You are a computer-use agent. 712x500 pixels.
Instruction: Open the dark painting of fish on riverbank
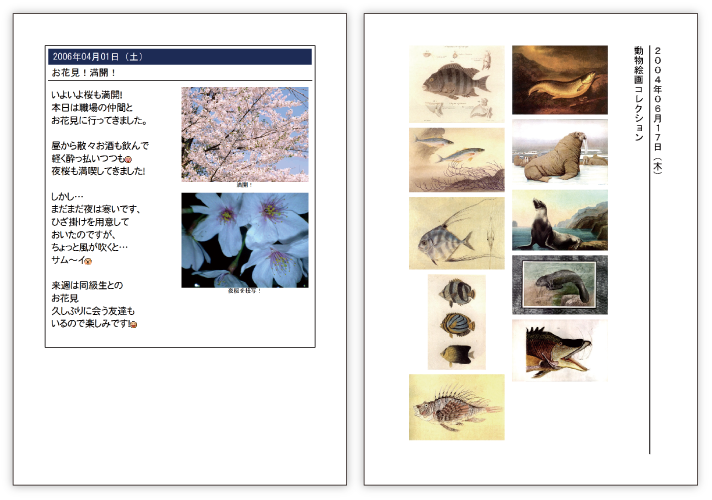tap(560, 80)
